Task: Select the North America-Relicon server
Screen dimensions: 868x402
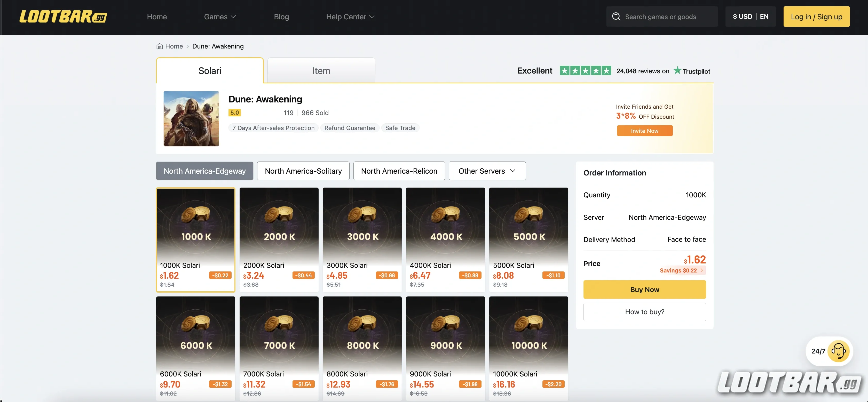Action: 399,171
